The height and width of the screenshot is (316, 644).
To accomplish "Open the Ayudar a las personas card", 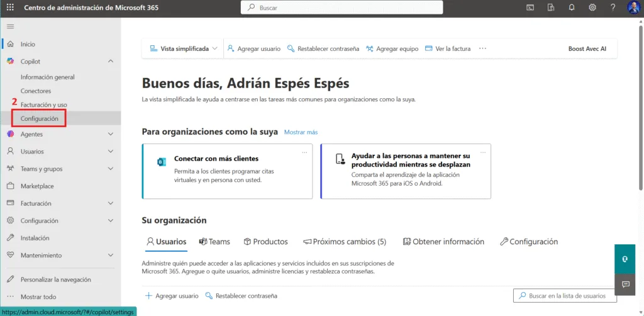I will [x=406, y=171].
